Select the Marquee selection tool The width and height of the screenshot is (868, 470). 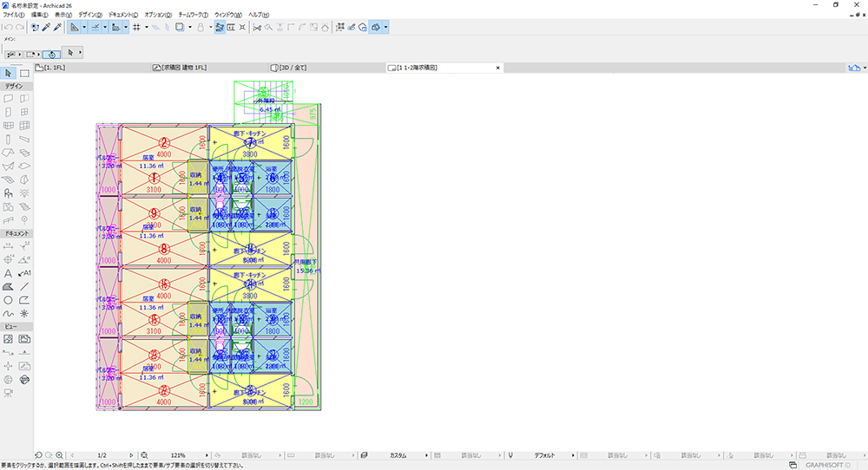[24, 73]
